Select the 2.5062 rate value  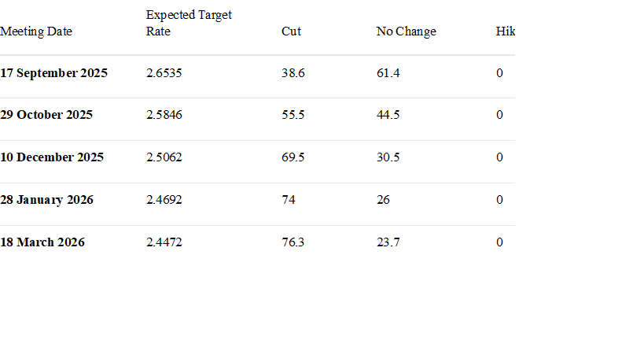(x=164, y=157)
